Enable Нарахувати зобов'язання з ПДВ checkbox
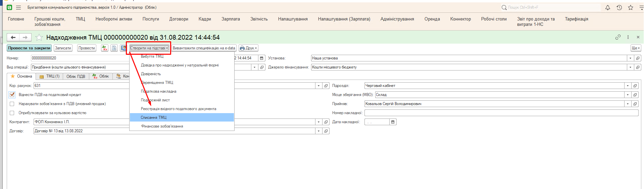This screenshot has height=189, width=644. pyautogui.click(x=12, y=104)
